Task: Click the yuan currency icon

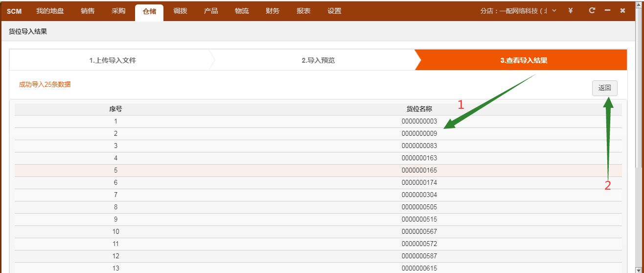Action: (x=571, y=11)
